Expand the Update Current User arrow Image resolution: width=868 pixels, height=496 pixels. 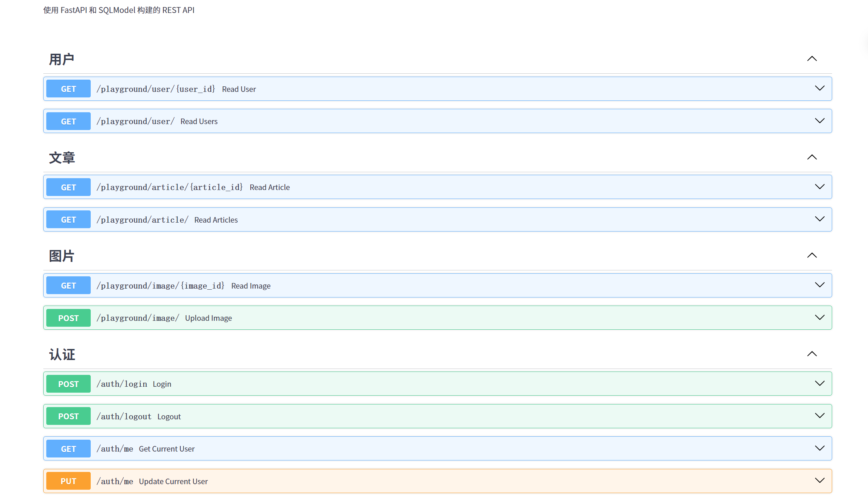pos(819,481)
